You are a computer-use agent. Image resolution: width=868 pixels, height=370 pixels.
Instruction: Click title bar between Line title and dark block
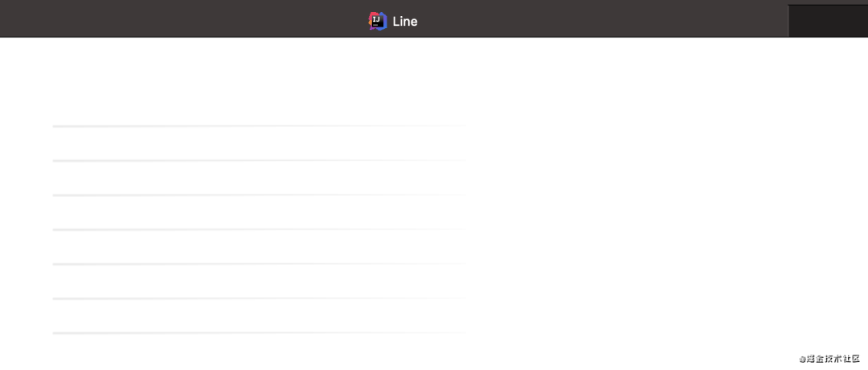point(603,19)
